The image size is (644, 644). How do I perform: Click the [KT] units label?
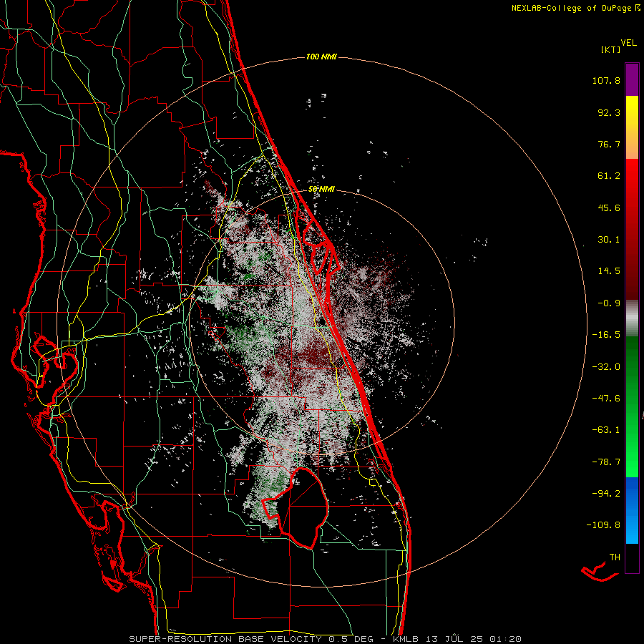[611, 49]
